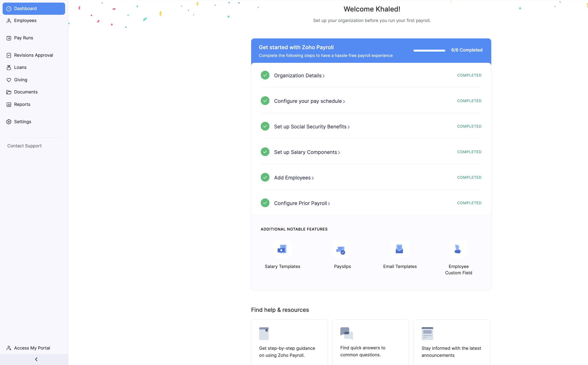Click Contact Support link
This screenshot has height=365, width=588.
point(24,146)
